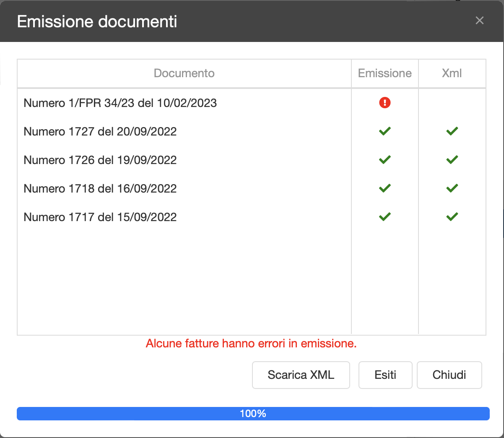Click the red error icon for document 1/FPR 34/23
The width and height of the screenshot is (504, 438).
coord(384,103)
